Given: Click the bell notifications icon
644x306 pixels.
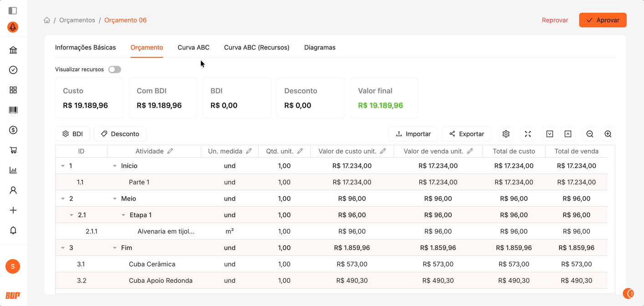Looking at the screenshot, I should point(13,230).
